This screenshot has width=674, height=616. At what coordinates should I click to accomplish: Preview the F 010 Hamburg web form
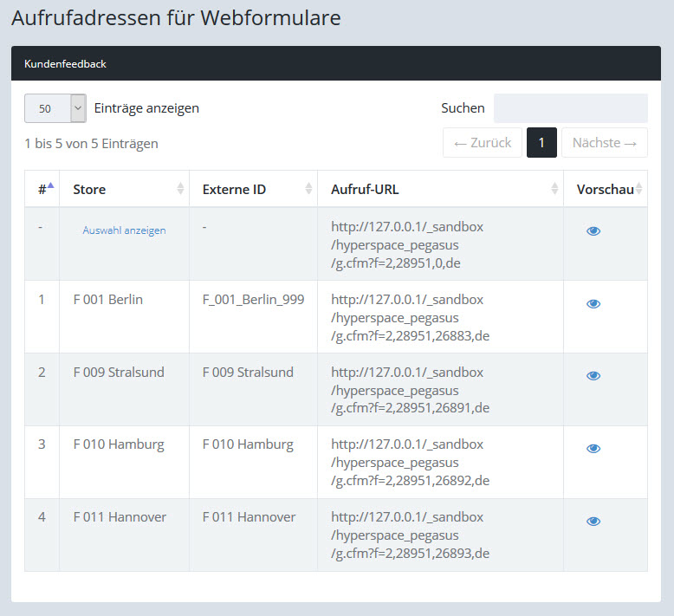pos(593,449)
